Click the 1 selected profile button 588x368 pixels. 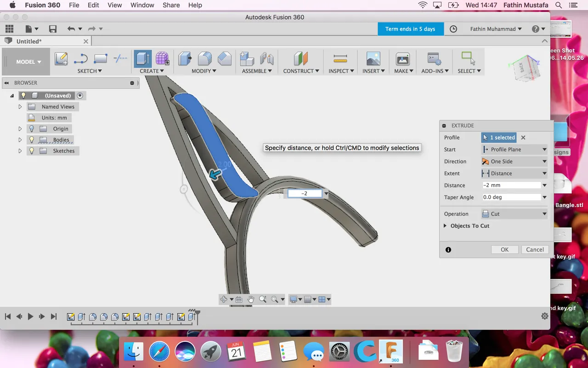pos(499,138)
